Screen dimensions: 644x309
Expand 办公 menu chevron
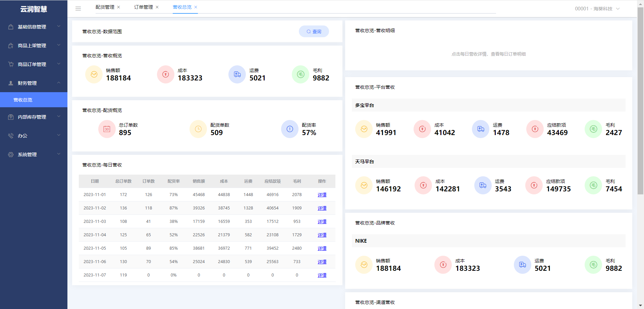59,135
